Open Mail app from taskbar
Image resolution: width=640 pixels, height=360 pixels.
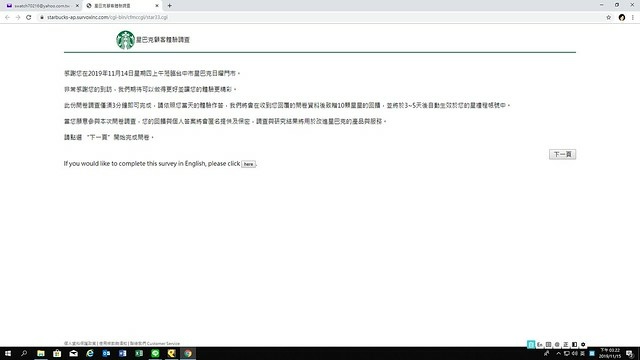click(73, 353)
